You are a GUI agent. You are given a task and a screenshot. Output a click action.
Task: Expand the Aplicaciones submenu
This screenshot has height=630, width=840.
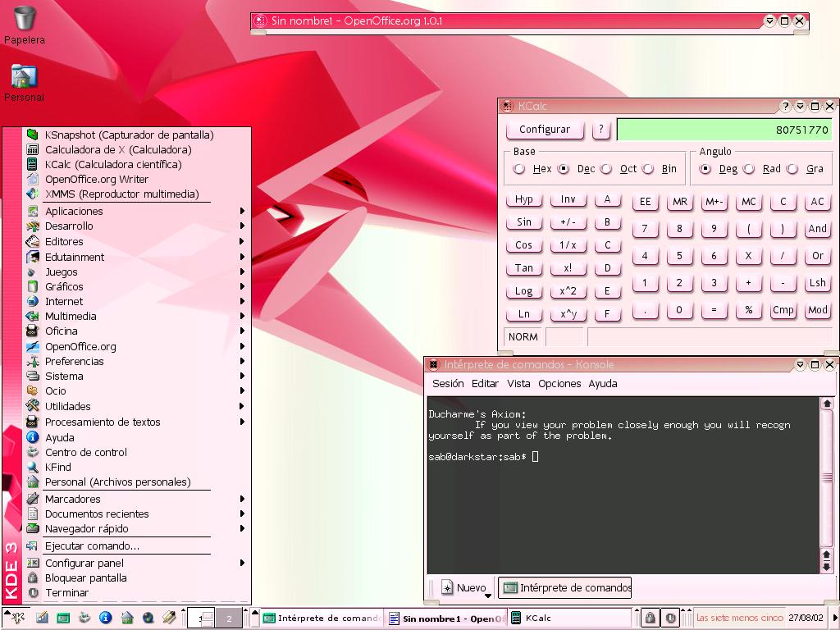point(137,211)
